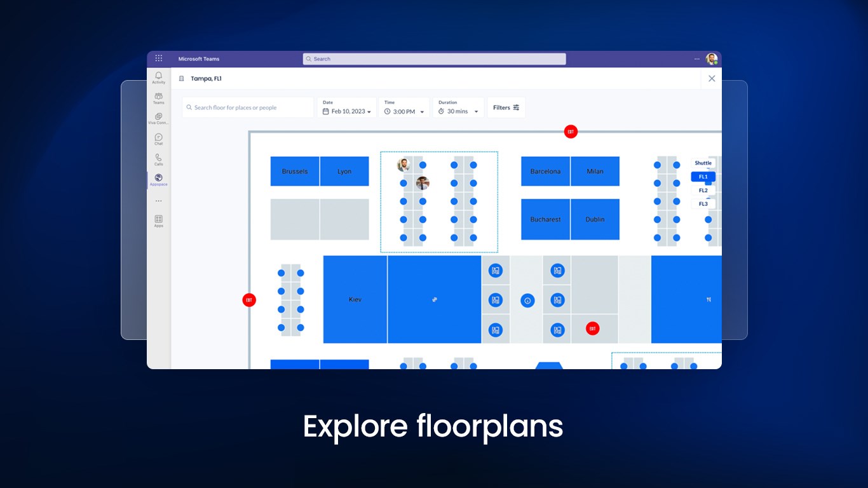This screenshot has width=868, height=488.
Task: Select the Bucharest room
Action: point(546,219)
